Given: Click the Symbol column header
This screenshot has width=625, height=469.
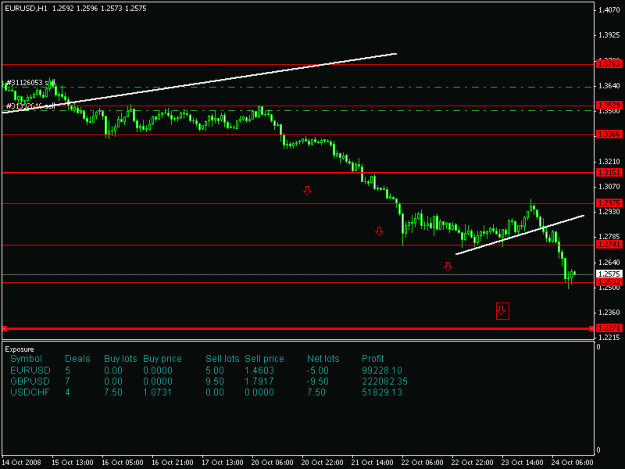Looking at the screenshot, I should tap(26, 359).
